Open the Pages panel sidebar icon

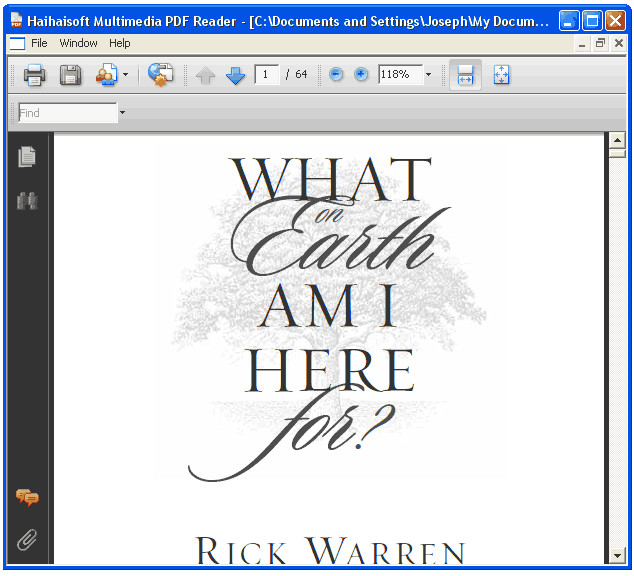click(x=27, y=157)
